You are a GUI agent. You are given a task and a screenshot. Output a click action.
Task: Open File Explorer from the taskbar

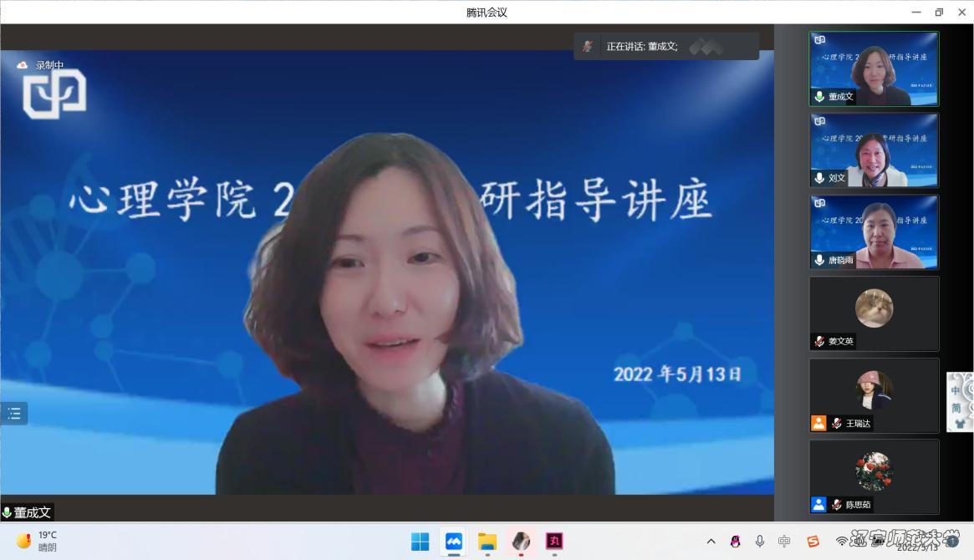(487, 542)
